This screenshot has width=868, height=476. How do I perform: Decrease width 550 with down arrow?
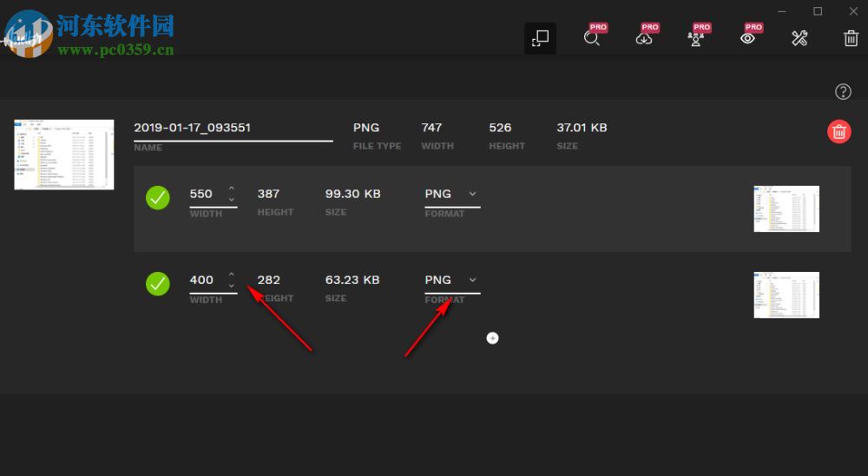point(232,200)
